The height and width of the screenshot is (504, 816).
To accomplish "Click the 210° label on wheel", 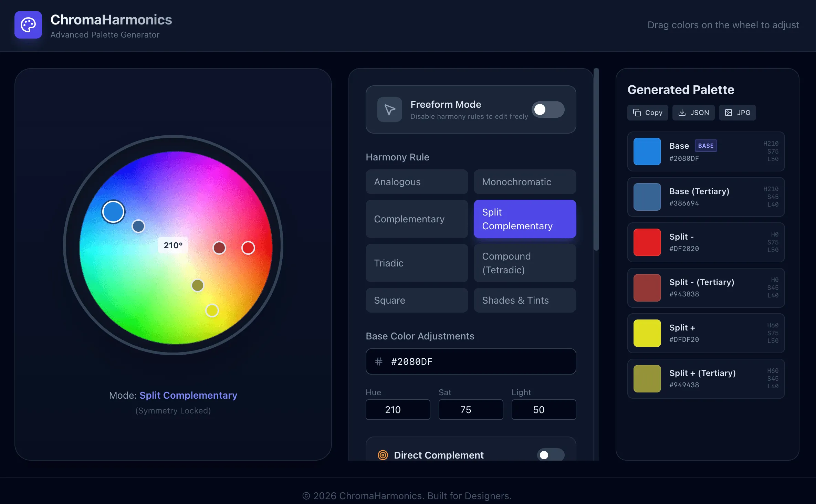I will click(173, 245).
